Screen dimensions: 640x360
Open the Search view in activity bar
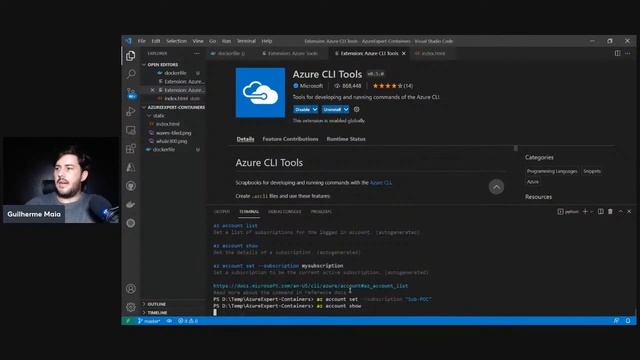pyautogui.click(x=131, y=74)
